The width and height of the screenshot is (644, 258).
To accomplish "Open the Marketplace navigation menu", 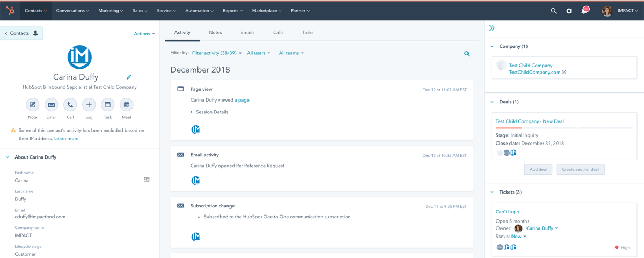I will point(266,11).
